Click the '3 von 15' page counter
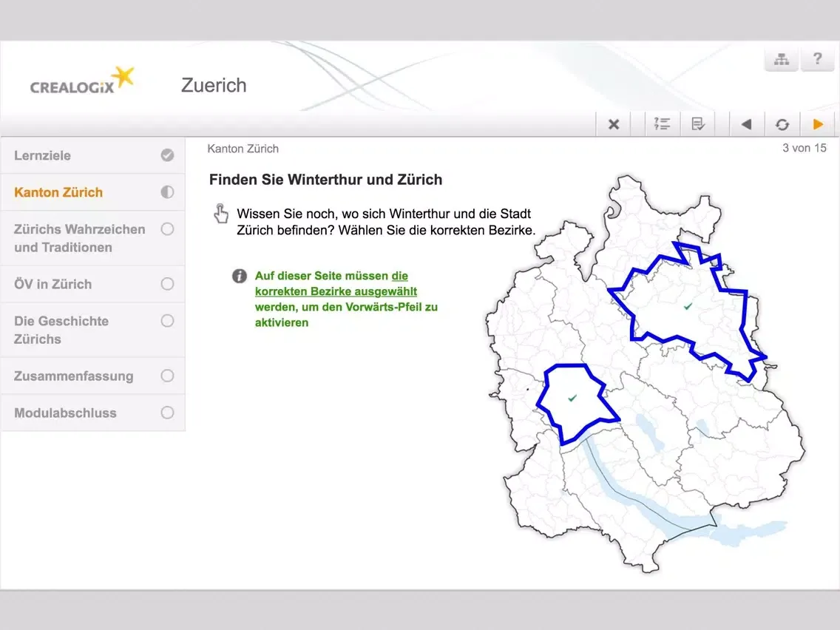840x630 pixels. 804,148
